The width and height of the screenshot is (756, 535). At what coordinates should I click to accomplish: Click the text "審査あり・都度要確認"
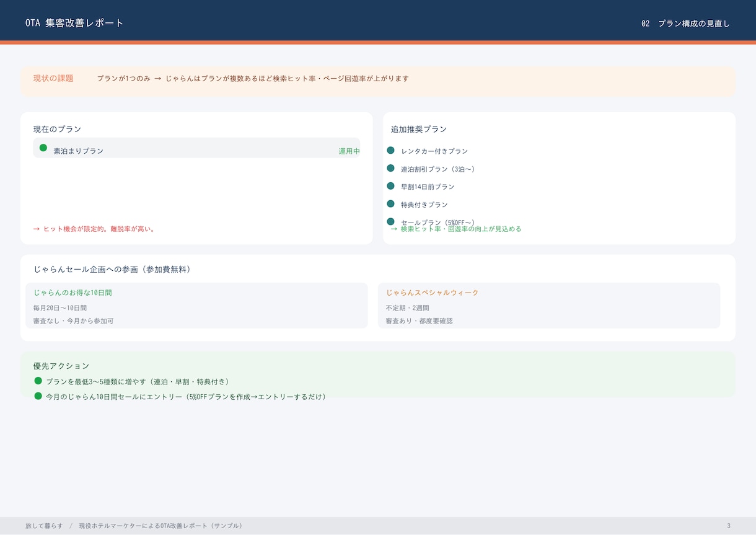coord(419,321)
